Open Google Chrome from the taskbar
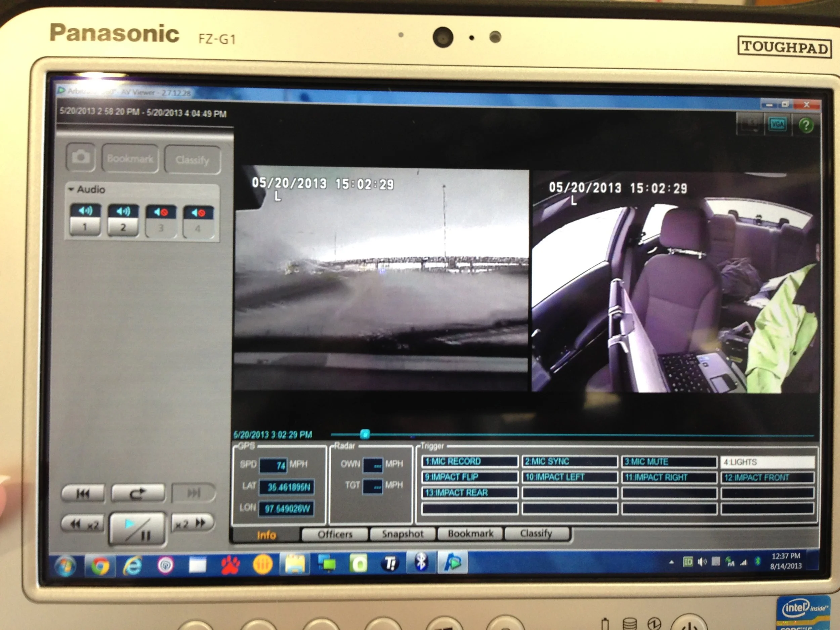The width and height of the screenshot is (840, 630). click(x=100, y=566)
